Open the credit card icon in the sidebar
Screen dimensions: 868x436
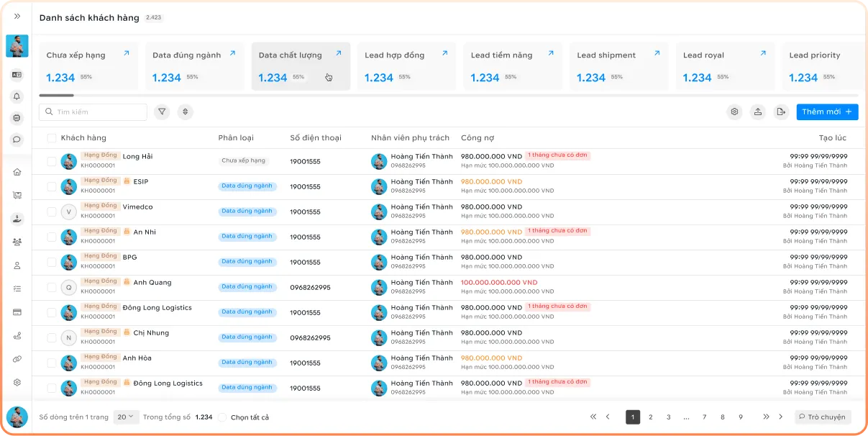click(17, 312)
